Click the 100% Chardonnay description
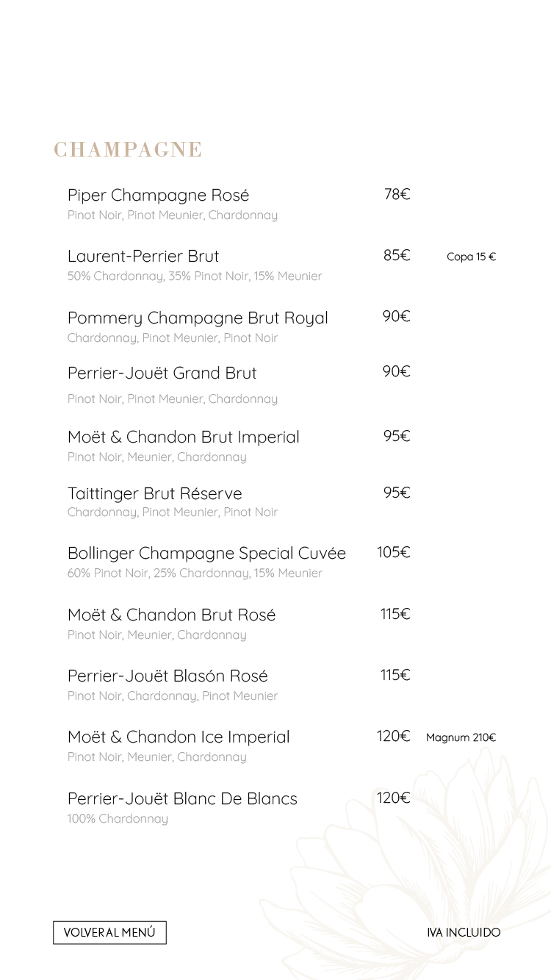The width and height of the screenshot is (551, 980). click(x=118, y=819)
